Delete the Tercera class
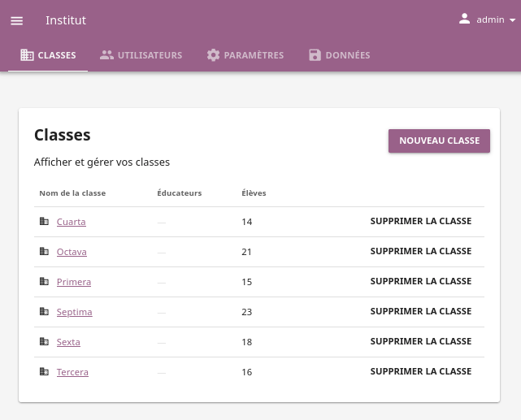This screenshot has width=521, height=420. (x=421, y=371)
